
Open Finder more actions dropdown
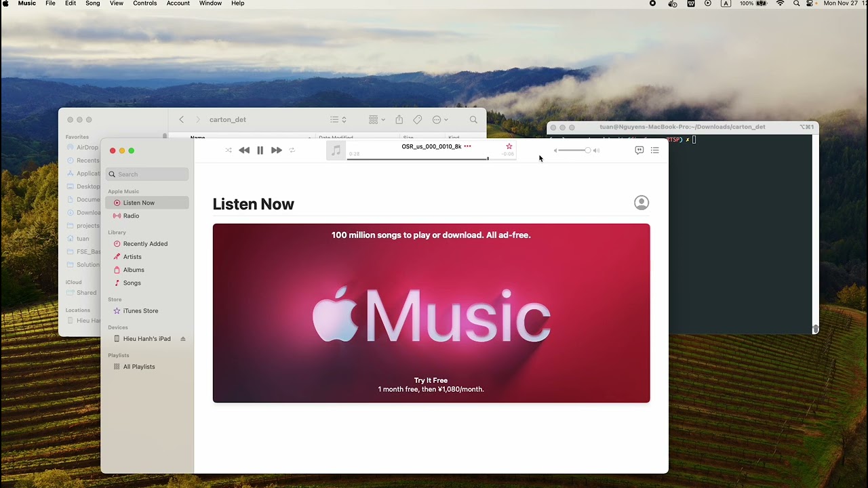coord(440,120)
